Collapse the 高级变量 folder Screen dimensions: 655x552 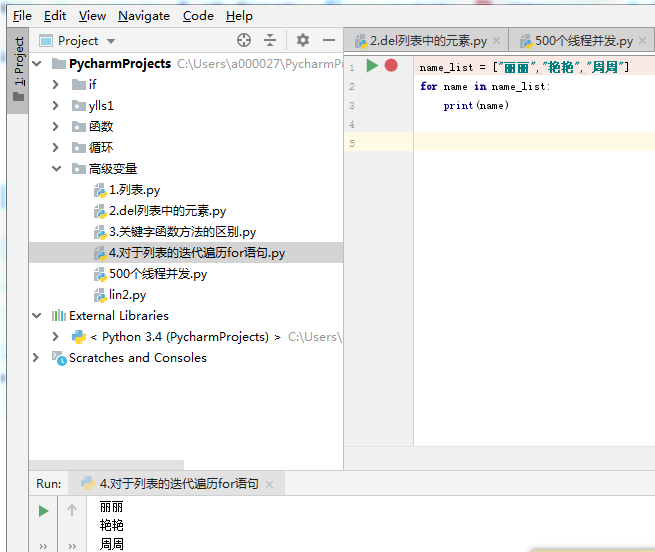tap(56, 168)
